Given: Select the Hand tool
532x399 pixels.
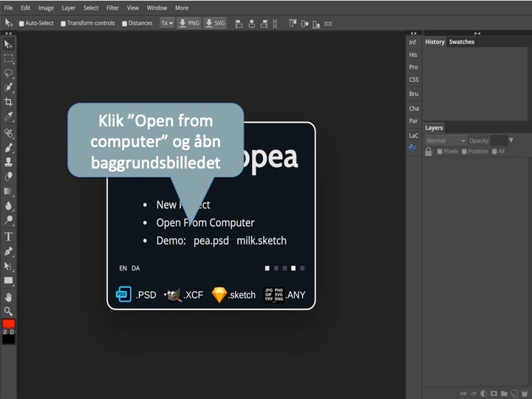Looking at the screenshot, I should [x=8, y=297].
